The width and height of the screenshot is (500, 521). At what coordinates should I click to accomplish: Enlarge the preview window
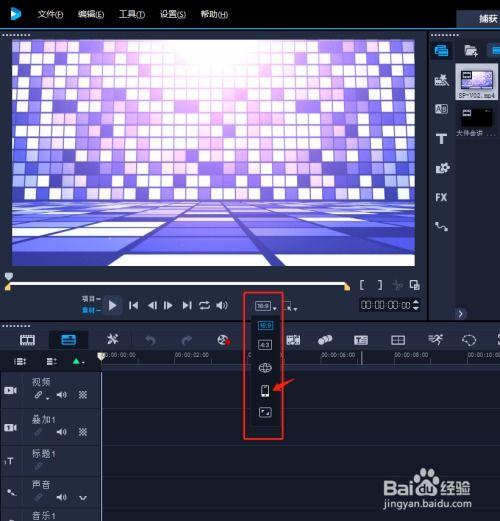(414, 285)
